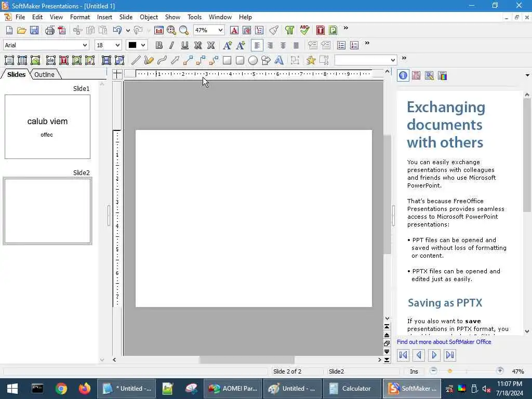532x399 pixels.
Task: Insert a table frame
Action: pos(22,60)
